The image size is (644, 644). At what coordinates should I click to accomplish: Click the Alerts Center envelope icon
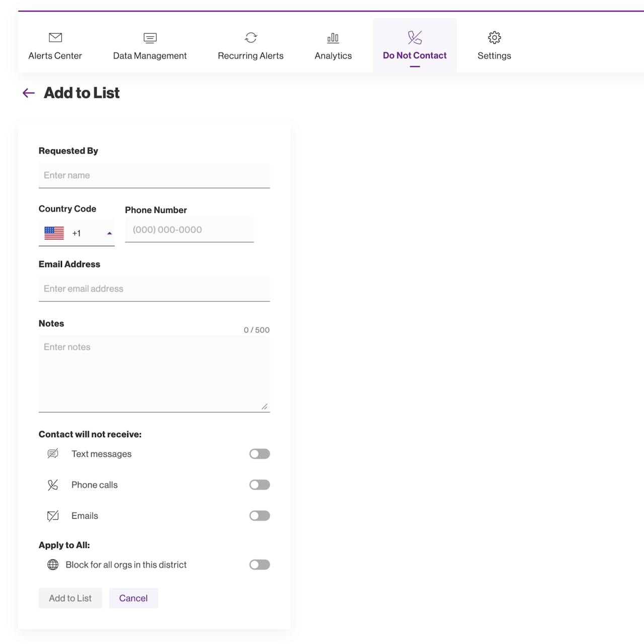point(55,38)
